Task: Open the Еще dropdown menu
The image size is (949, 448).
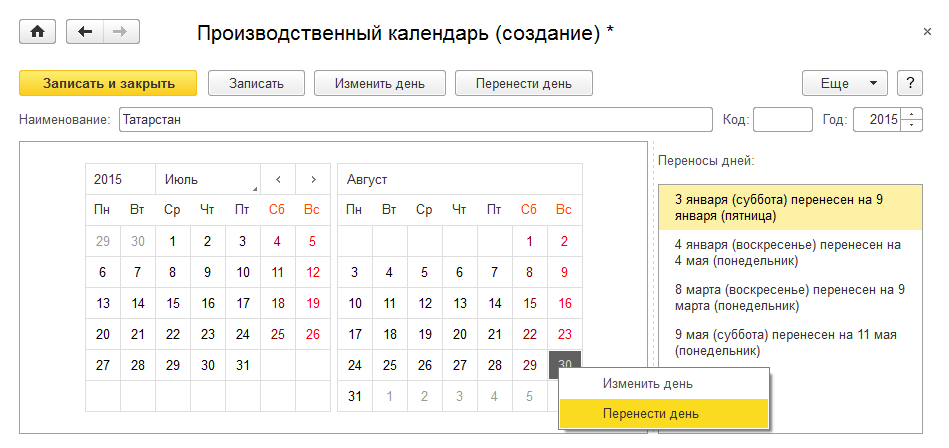Action: point(845,83)
